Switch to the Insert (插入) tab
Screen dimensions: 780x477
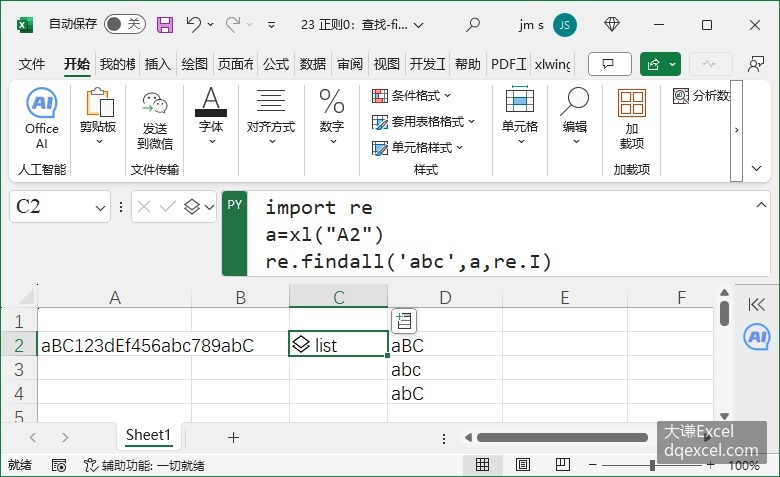point(158,64)
